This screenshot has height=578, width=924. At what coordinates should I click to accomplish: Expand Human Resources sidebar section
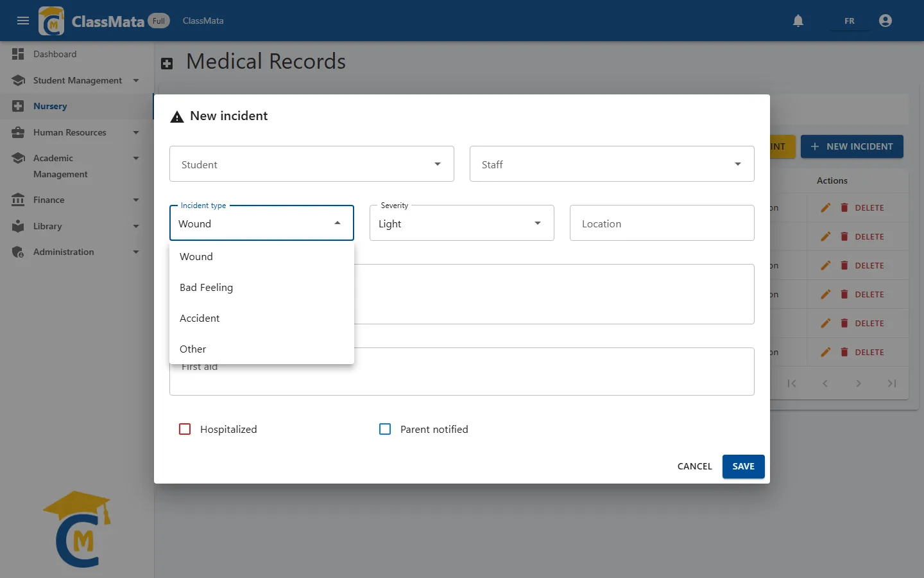click(136, 132)
